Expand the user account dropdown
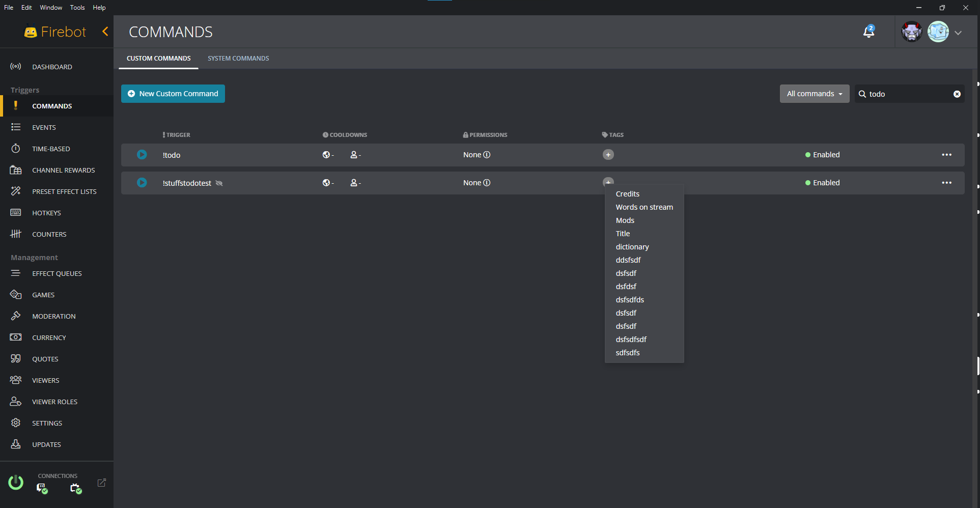 pyautogui.click(x=959, y=32)
